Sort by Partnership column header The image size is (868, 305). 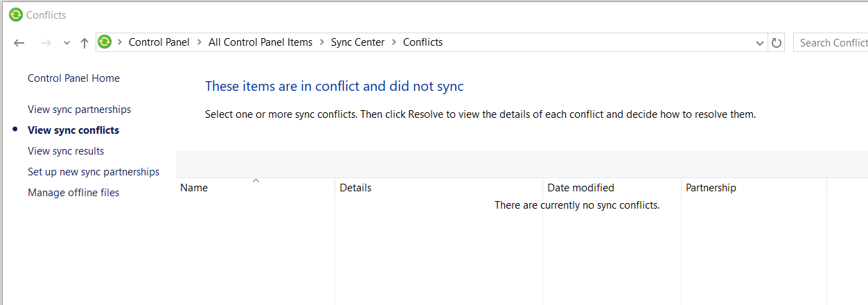pos(754,188)
